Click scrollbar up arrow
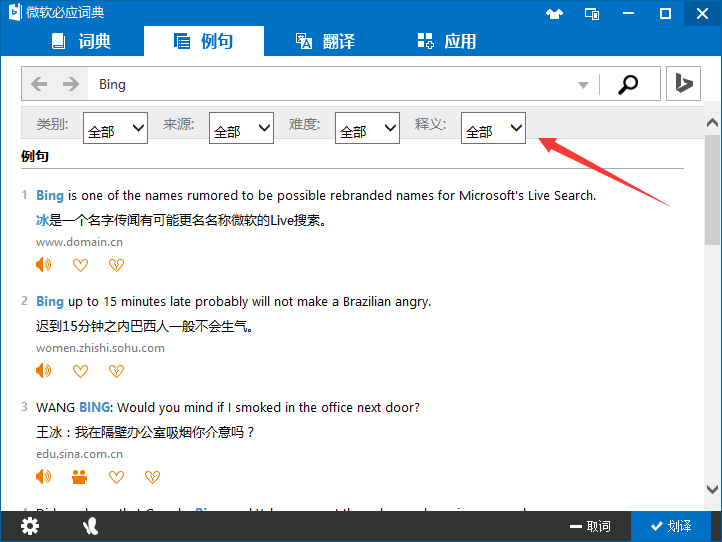Viewport: 722px width, 542px height. (712, 122)
